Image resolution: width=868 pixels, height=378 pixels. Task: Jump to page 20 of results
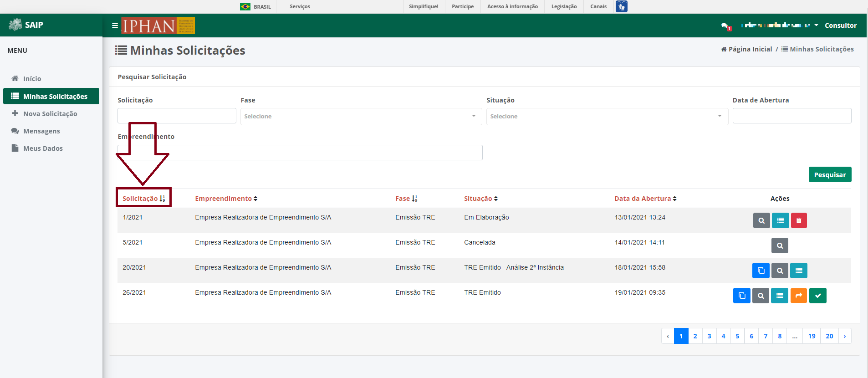[829, 336]
